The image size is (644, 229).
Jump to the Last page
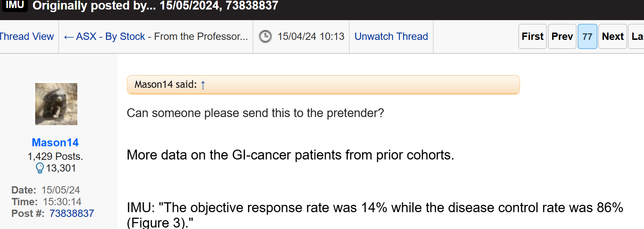tap(636, 37)
